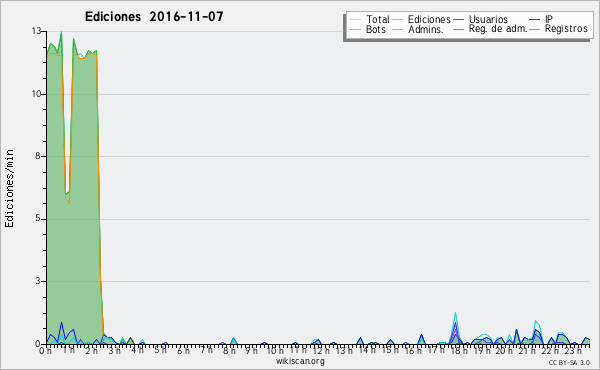
Task: Click the x-axis label '23 h'
Action: [573, 350]
